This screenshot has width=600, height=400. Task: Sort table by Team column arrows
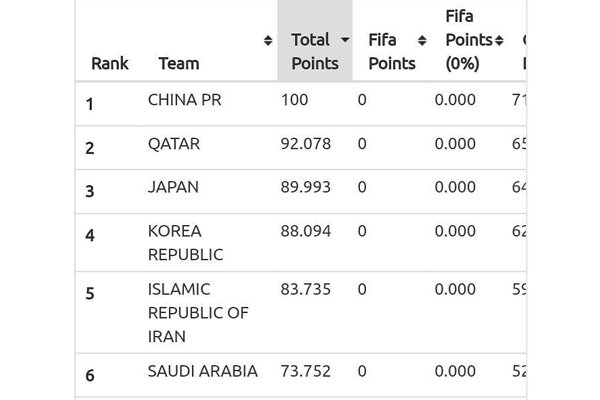268,41
